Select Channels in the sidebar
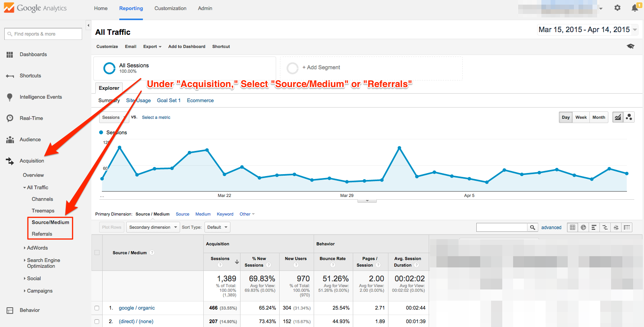This screenshot has width=644, height=327. [42, 199]
